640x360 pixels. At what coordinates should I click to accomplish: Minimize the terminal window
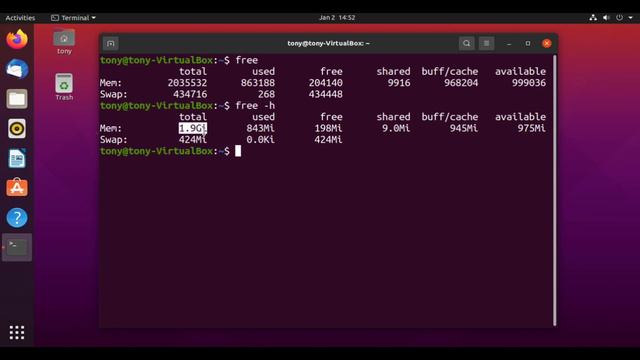(x=509, y=43)
